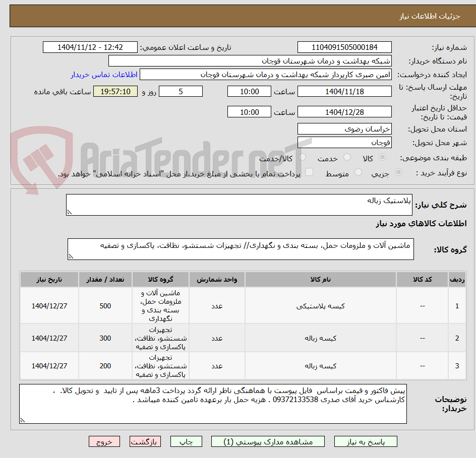Select the خدمت radio button
The width and height of the screenshot is (476, 458).
pyautogui.click(x=347, y=157)
